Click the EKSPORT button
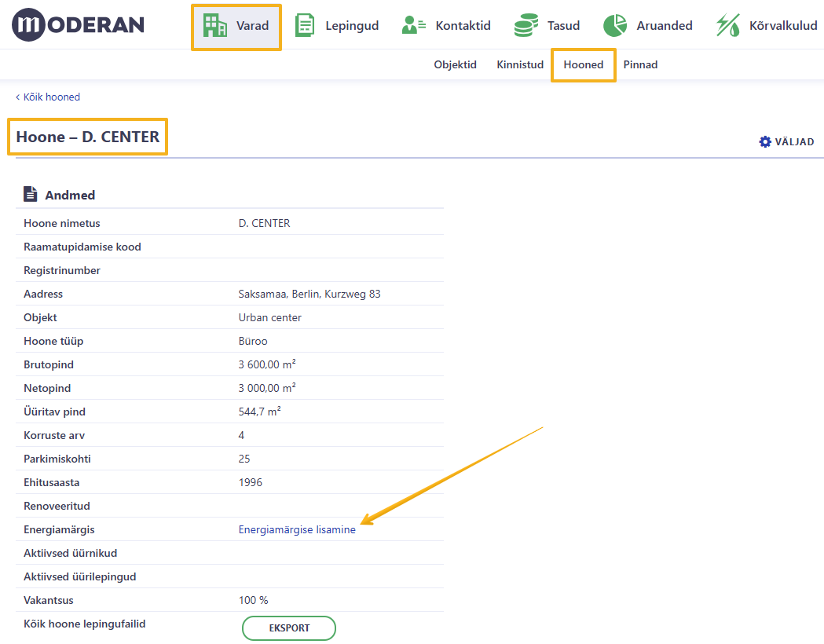824x644 pixels. tap(289, 628)
